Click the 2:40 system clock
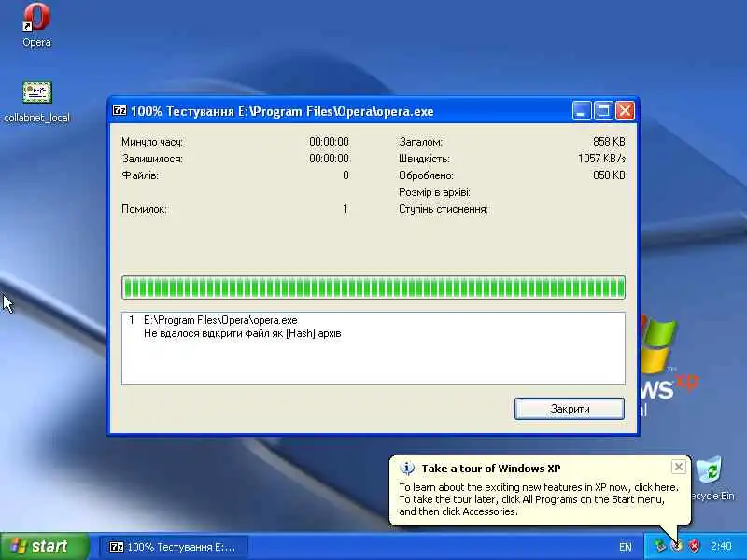Screen dimensions: 747x560 (x=721, y=546)
